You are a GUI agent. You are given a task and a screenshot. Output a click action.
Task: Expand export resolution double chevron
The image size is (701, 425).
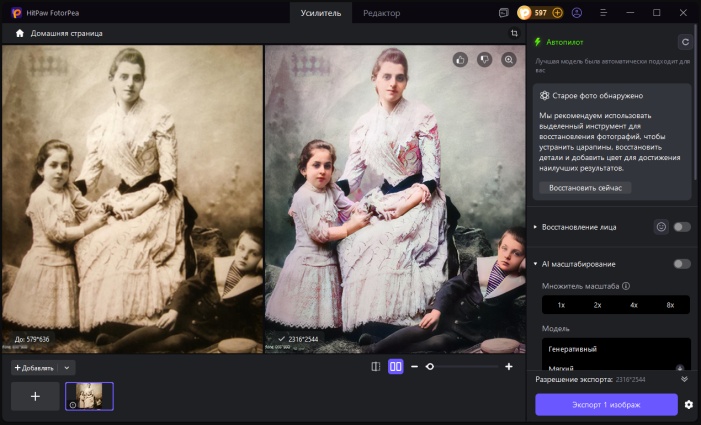pos(684,379)
